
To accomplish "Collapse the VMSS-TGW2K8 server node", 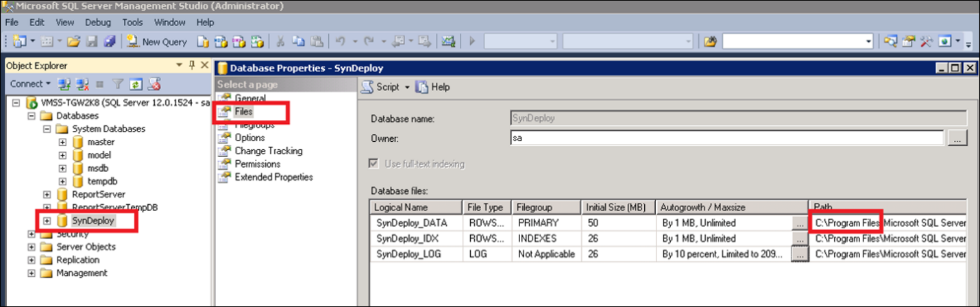I will 16,103.
